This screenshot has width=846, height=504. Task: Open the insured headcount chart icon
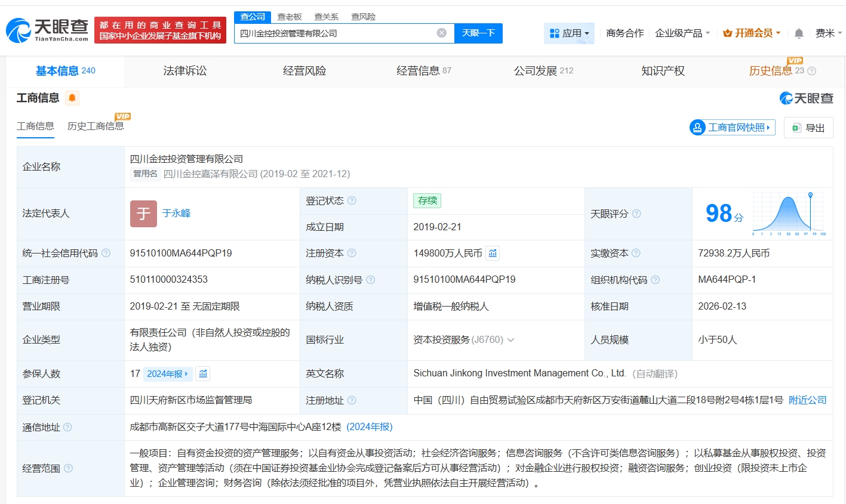tap(203, 374)
